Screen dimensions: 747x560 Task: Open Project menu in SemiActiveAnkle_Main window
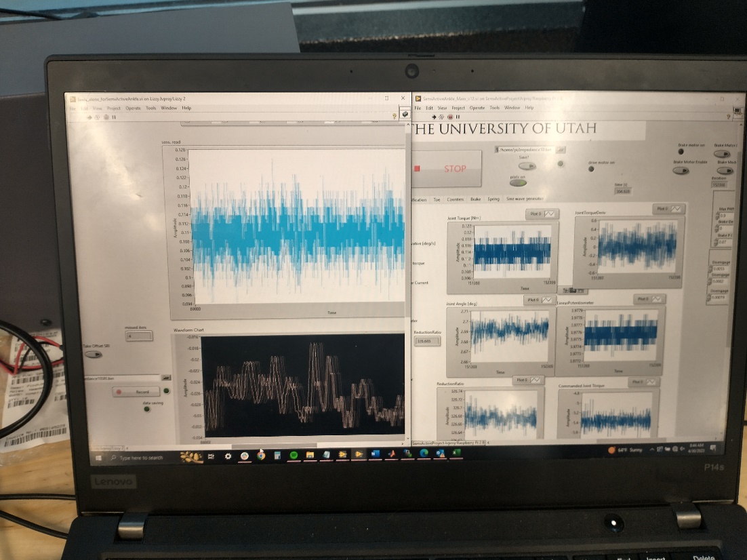pyautogui.click(x=458, y=108)
